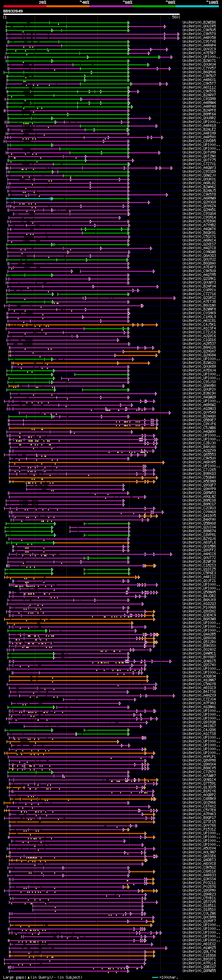Select row label UniRef100_Q9LT74
222x980 pixels.
pos(199,951)
